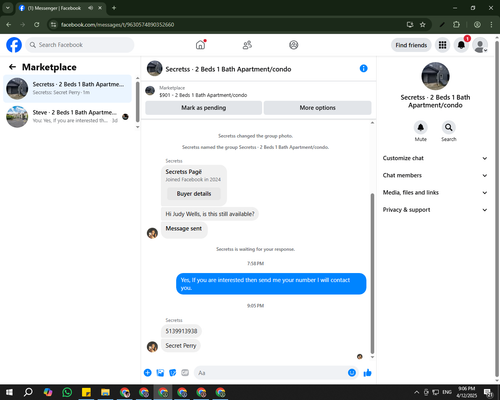The height and width of the screenshot is (400, 500).
Task: Click the Mark as pending button
Action: (203, 108)
